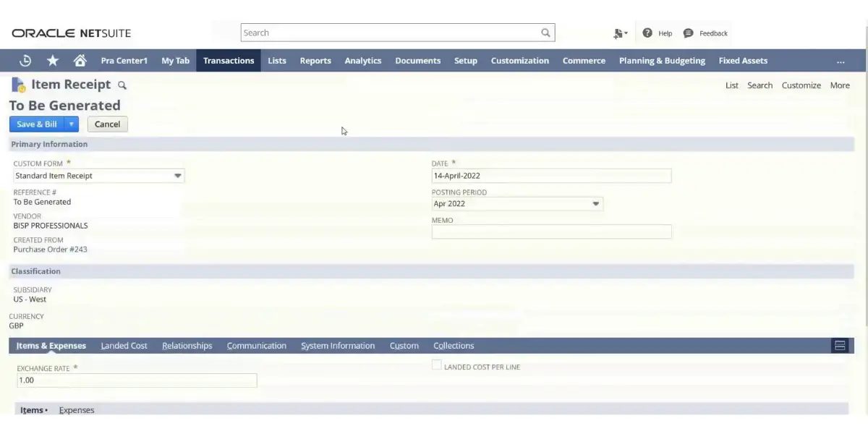Screen dimensions: 868x434
Task: Click the Item Receipt record type icon
Action: coord(18,85)
